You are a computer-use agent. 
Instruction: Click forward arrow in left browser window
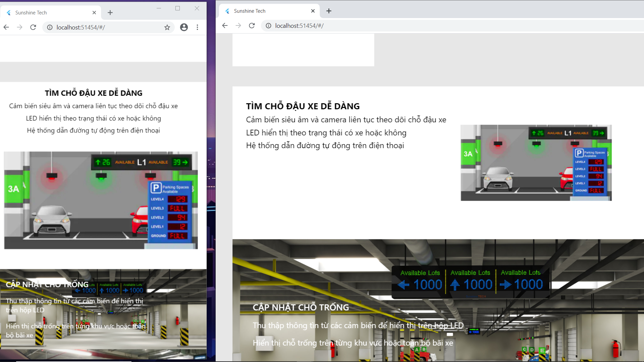pyautogui.click(x=20, y=27)
